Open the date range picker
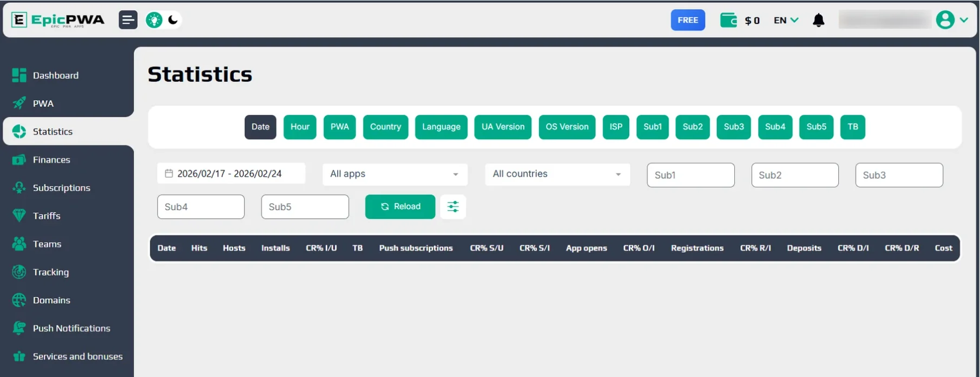 pyautogui.click(x=232, y=173)
